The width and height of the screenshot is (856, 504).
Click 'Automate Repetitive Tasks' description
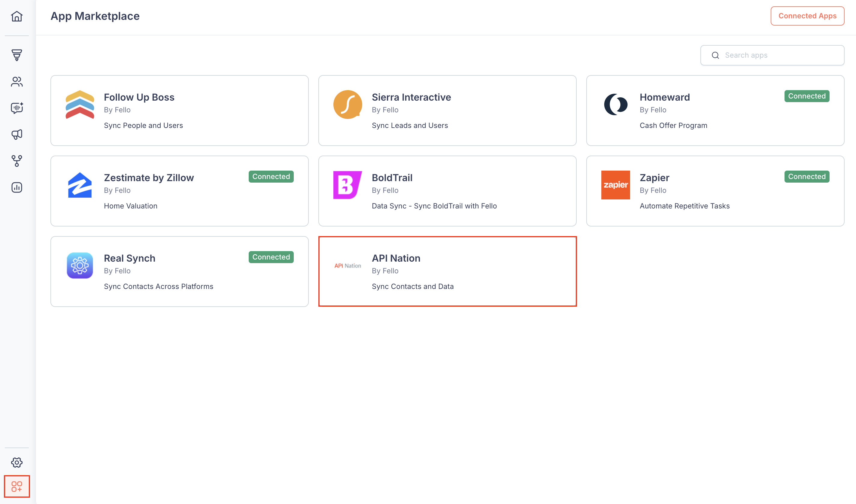(x=684, y=206)
